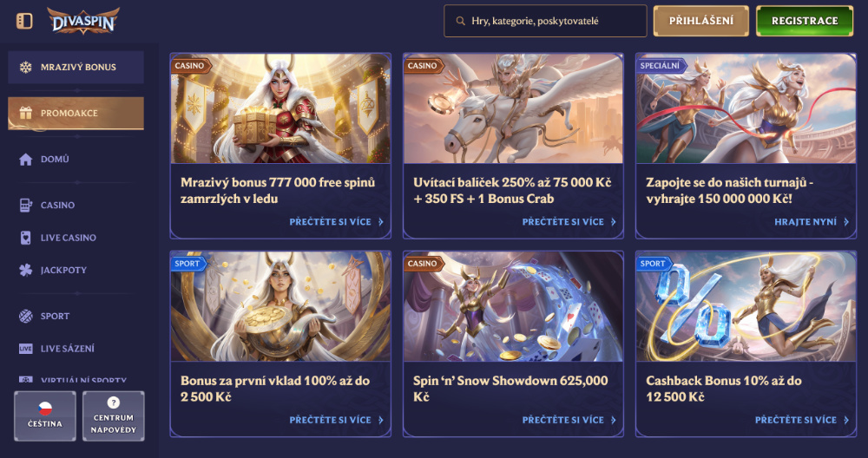This screenshot has height=458, width=868.
Task: Open the Casino slot machine icon
Action: [x=25, y=206]
